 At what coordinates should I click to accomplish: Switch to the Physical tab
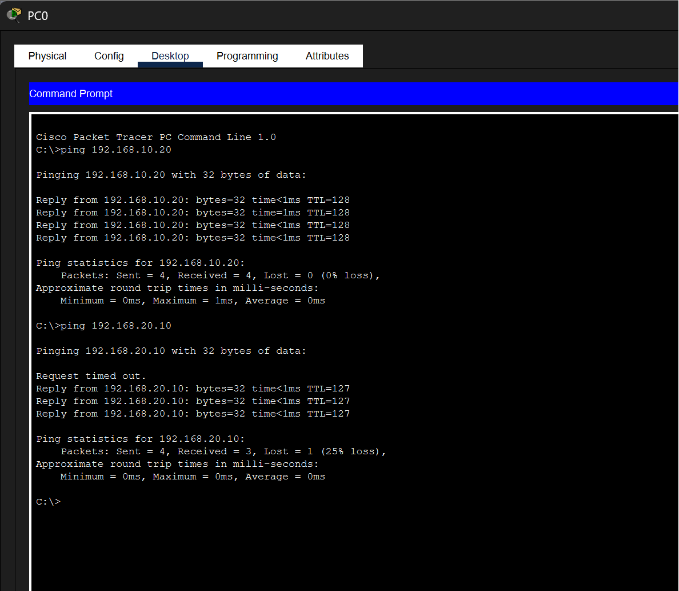[47, 56]
